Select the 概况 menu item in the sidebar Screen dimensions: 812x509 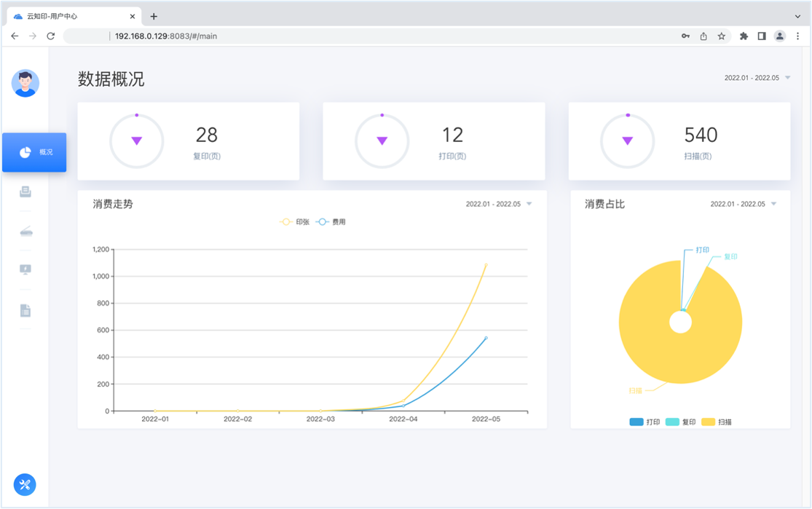[34, 152]
